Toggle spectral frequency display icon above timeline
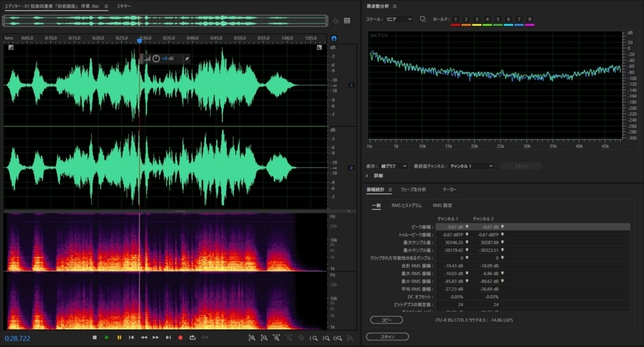The height and width of the screenshot is (347, 644). pyautogui.click(x=347, y=21)
